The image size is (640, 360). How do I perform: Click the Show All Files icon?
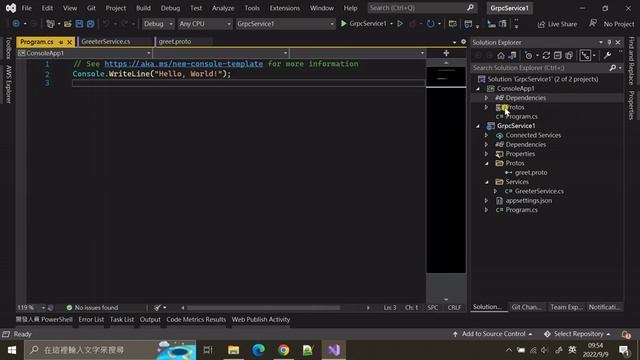pyautogui.click(x=569, y=56)
